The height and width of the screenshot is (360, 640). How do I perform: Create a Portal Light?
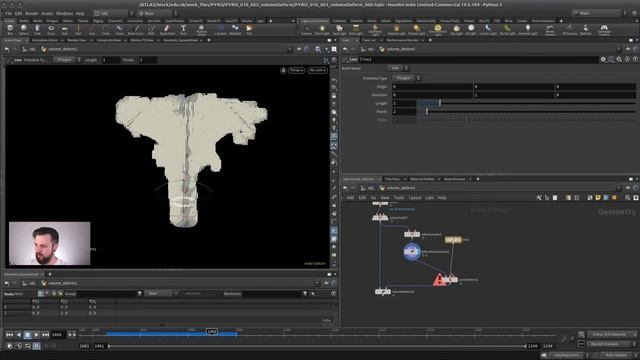tap(507, 29)
